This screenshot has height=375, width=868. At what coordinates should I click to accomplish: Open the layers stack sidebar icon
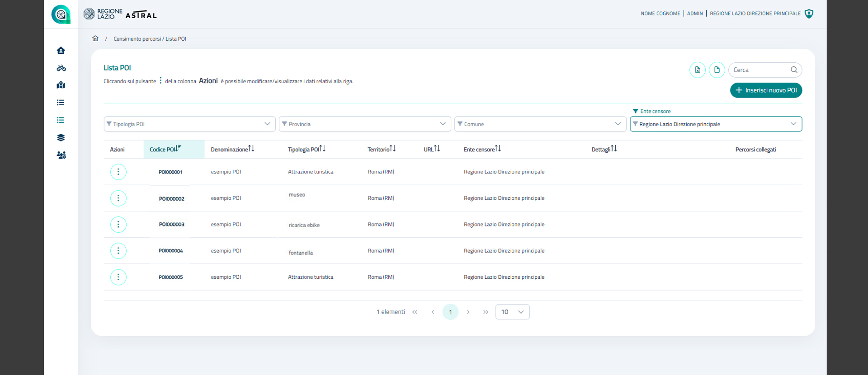coord(61,138)
